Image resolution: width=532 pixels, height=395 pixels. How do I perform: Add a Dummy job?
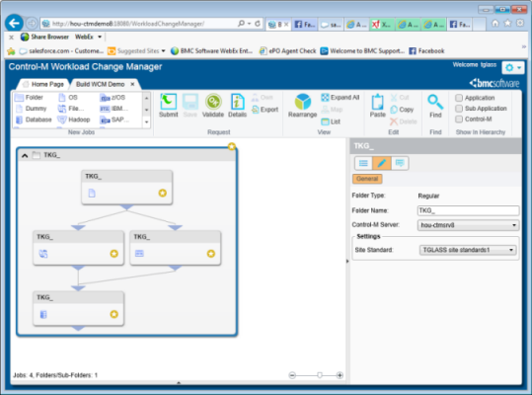pos(31,109)
